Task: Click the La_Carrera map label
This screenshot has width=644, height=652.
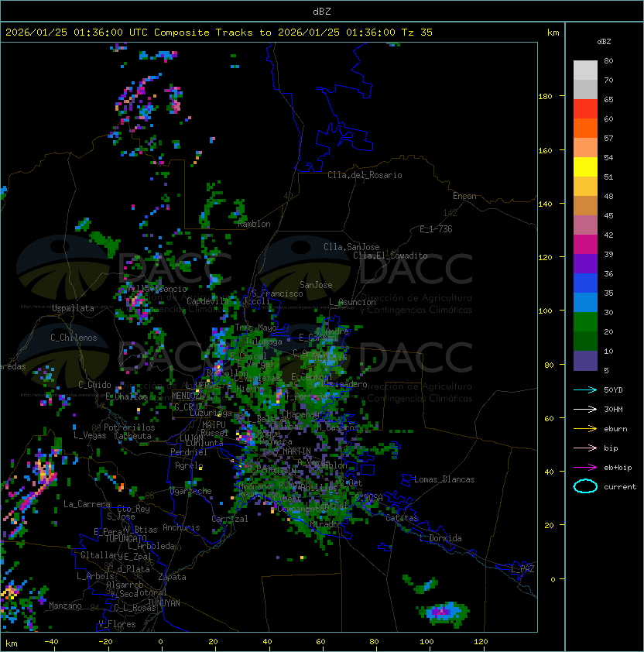Action: tap(87, 504)
